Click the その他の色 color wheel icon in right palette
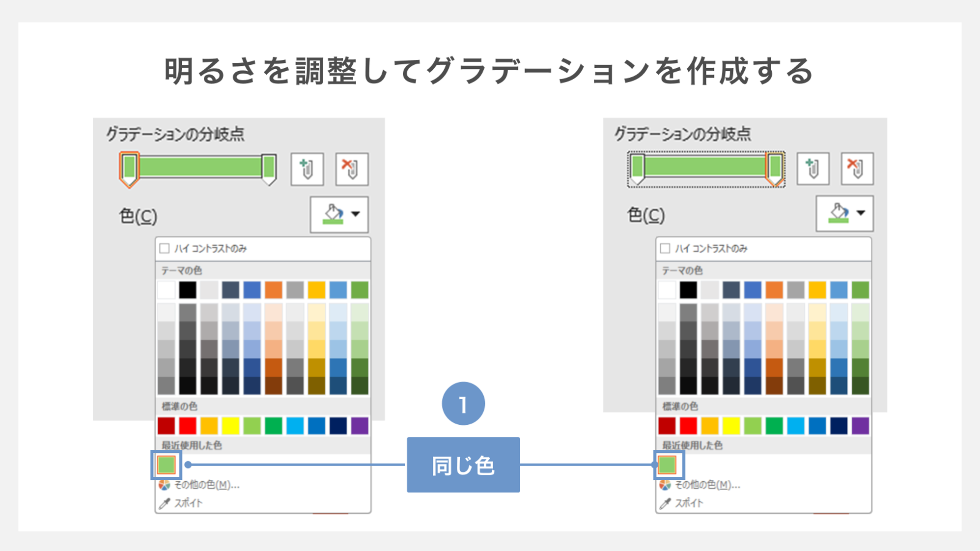980x551 pixels. coord(665,485)
